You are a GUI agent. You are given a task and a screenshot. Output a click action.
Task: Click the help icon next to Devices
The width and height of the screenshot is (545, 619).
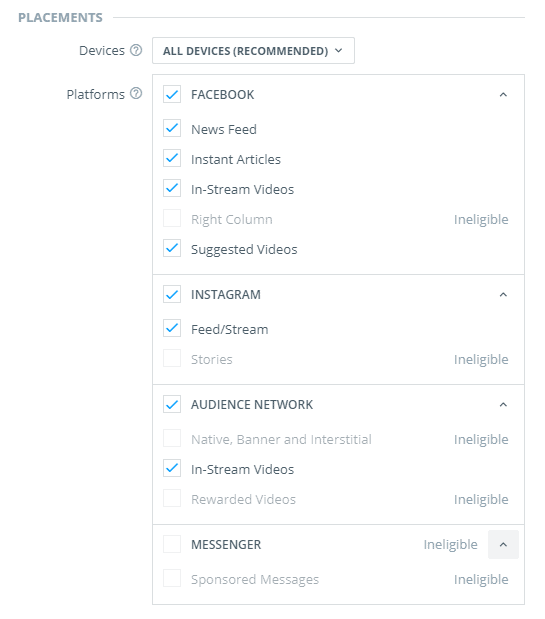point(136,50)
